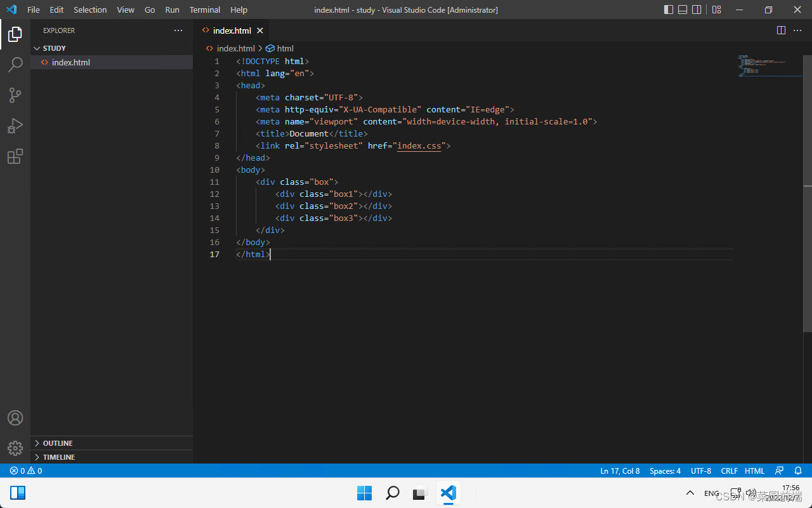Image resolution: width=812 pixels, height=508 pixels.
Task: Open the Windows Start button
Action: pyautogui.click(x=364, y=493)
